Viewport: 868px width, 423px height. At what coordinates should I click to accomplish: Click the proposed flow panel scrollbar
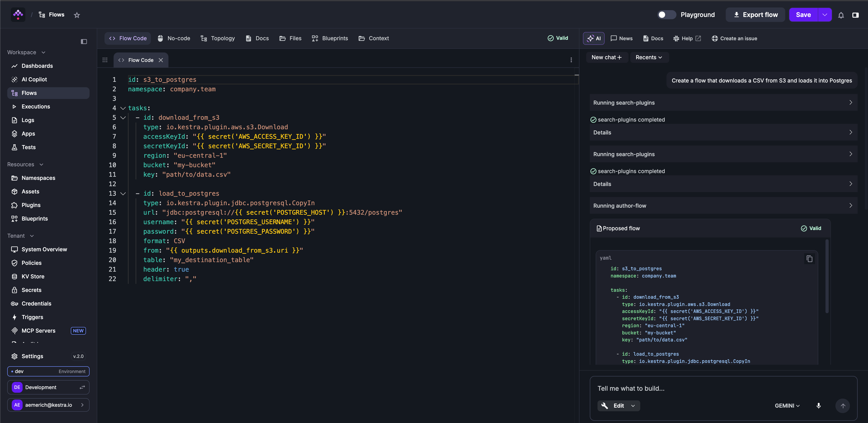827,276
